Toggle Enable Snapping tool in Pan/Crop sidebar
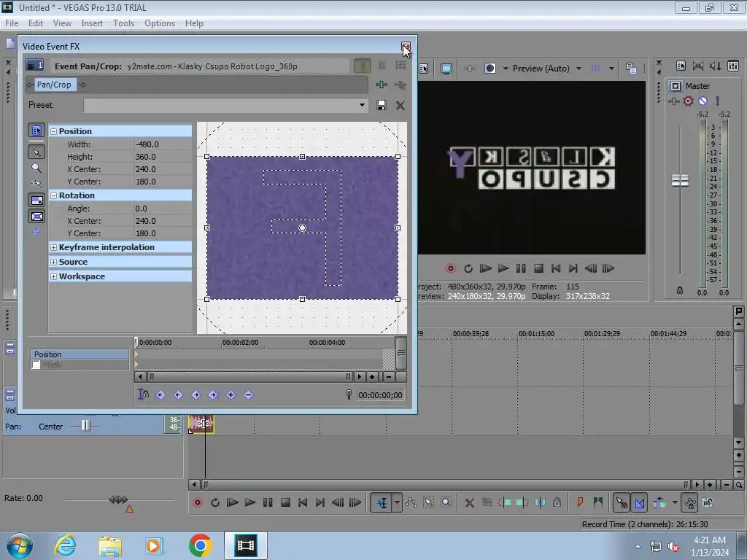Viewport: 747px width, 560px height. coord(36,183)
